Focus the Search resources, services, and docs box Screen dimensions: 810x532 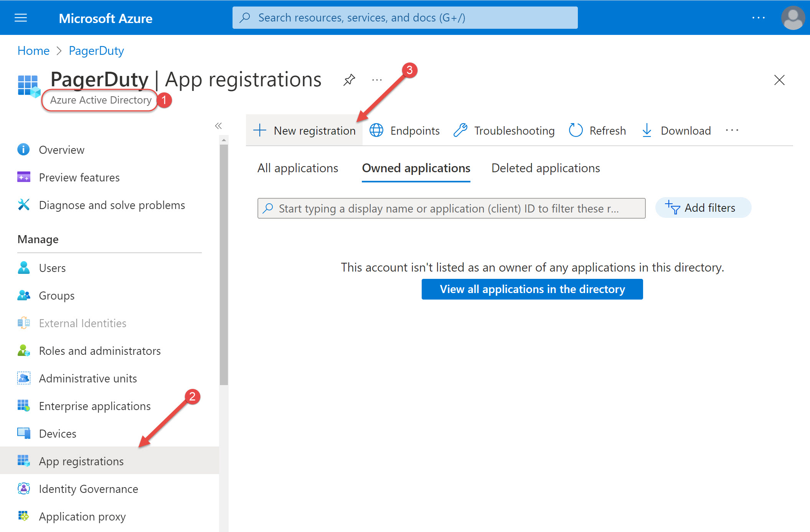[x=405, y=18]
